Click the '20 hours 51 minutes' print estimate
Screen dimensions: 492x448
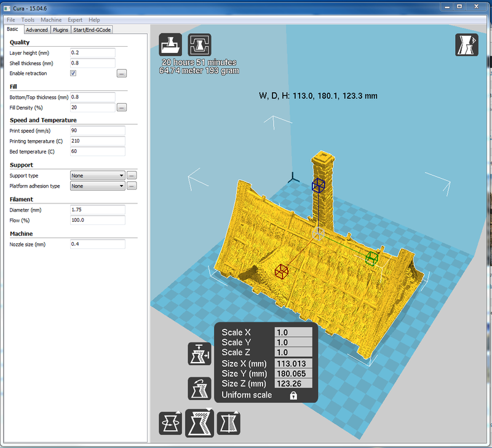199,63
